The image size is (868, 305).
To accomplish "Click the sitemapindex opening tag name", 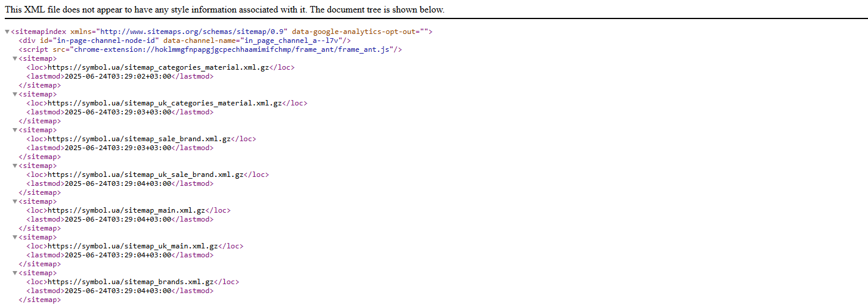I will coord(41,32).
